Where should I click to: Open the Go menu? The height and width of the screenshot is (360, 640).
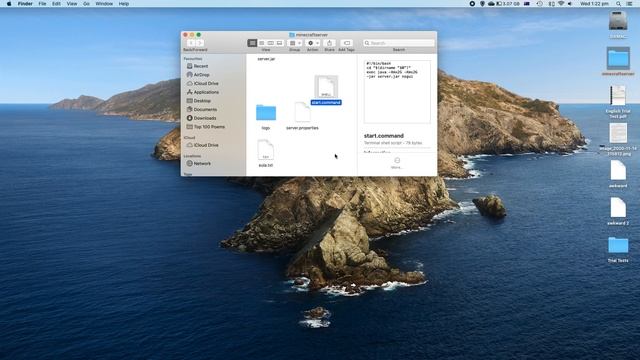[86, 4]
